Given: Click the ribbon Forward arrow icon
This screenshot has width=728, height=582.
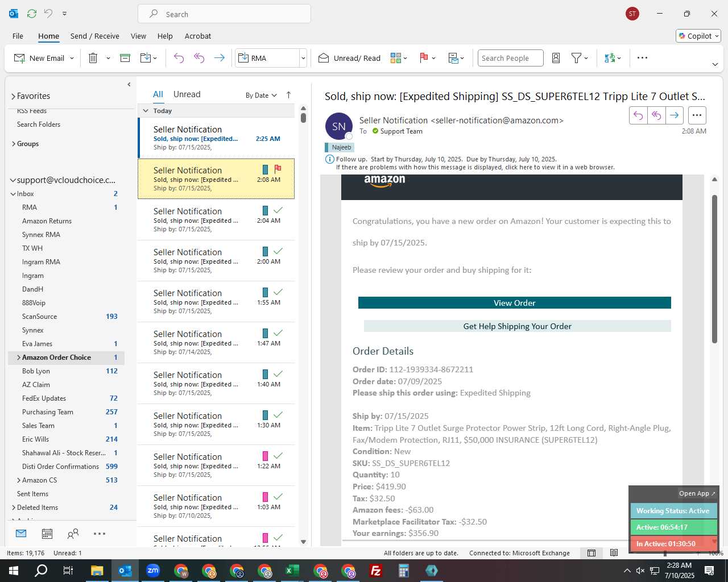Looking at the screenshot, I should click(x=219, y=58).
